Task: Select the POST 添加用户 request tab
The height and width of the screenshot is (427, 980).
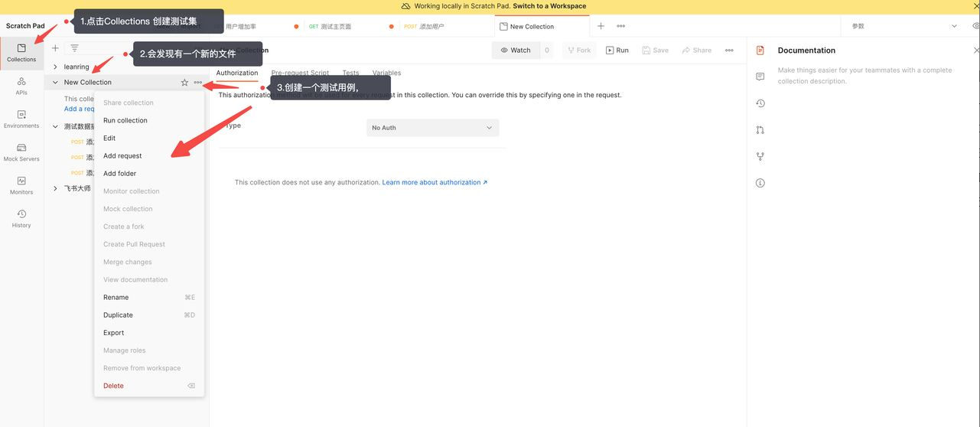Action: pyautogui.click(x=446, y=26)
